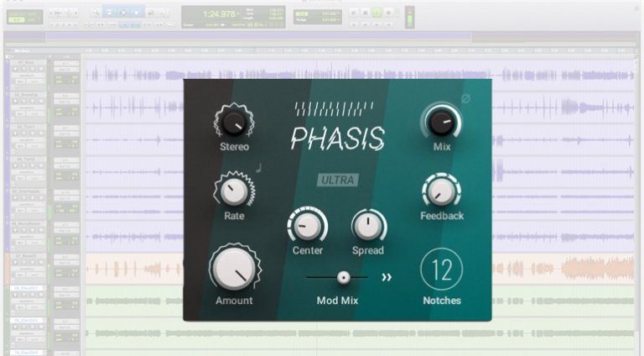
Task: Click the main counter 1:24.978 in Pro Tools
Action: [x=219, y=14]
